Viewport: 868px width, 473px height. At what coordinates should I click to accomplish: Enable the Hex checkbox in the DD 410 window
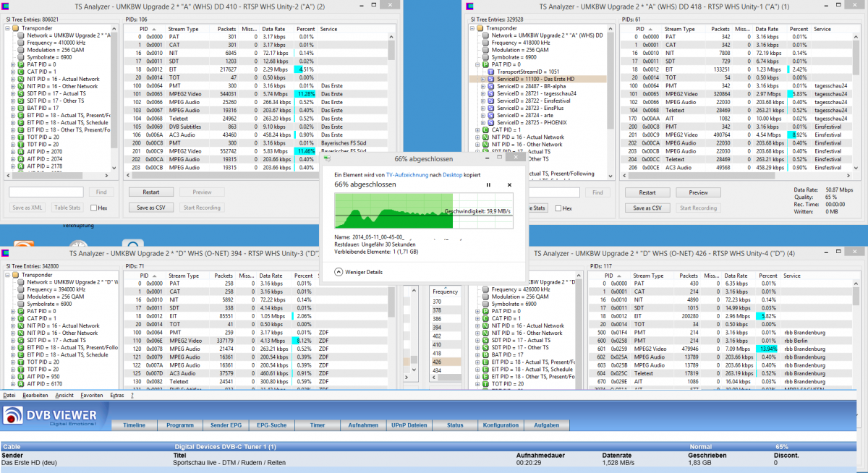(x=95, y=208)
